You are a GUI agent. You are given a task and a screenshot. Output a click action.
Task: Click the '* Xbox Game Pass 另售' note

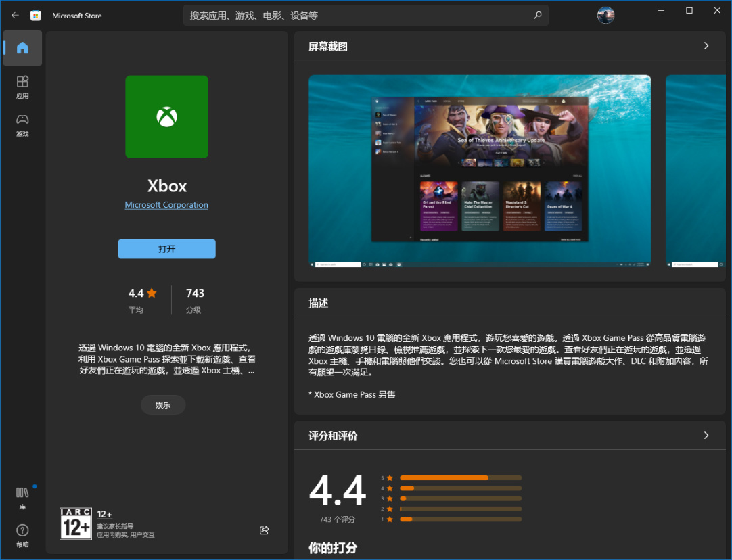click(352, 394)
